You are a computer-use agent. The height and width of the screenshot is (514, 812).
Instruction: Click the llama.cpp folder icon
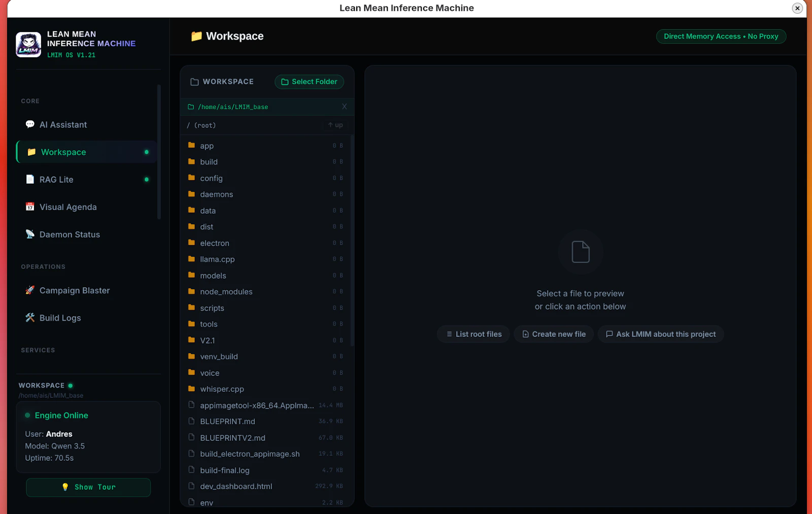(x=191, y=259)
